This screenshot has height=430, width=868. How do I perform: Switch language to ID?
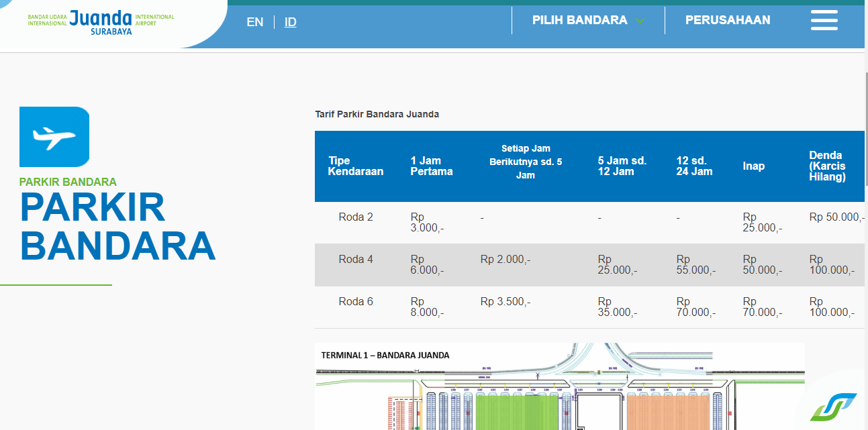pos(290,22)
